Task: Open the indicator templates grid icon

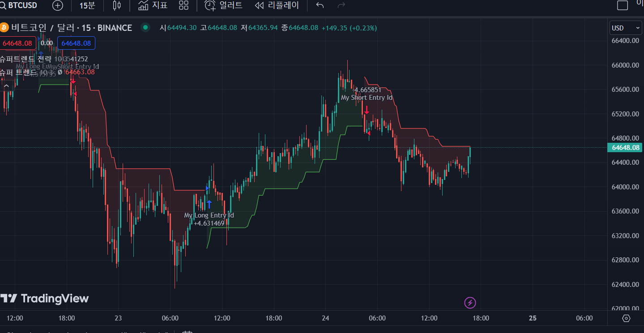Action: point(183,5)
